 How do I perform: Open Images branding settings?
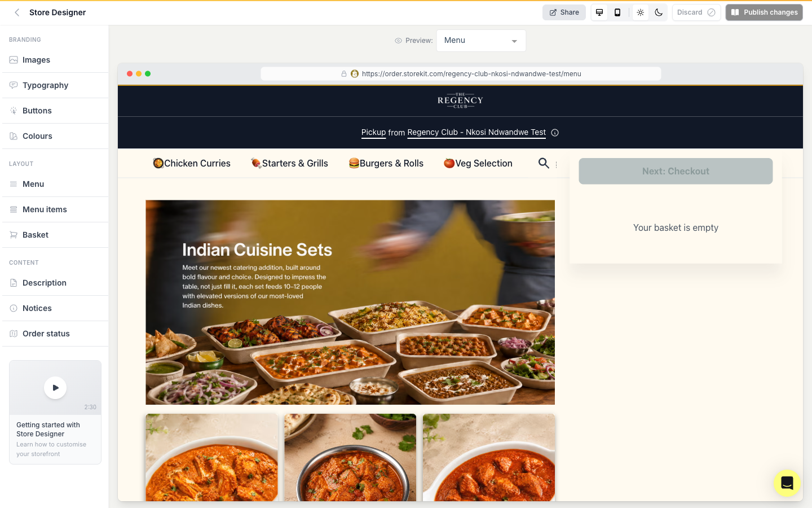tap(55, 60)
